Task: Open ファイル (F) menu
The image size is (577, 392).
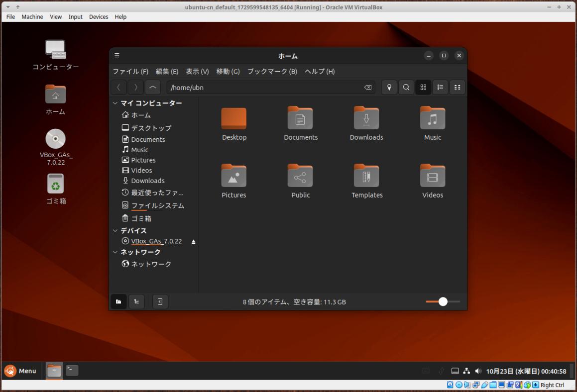Action: pos(130,71)
